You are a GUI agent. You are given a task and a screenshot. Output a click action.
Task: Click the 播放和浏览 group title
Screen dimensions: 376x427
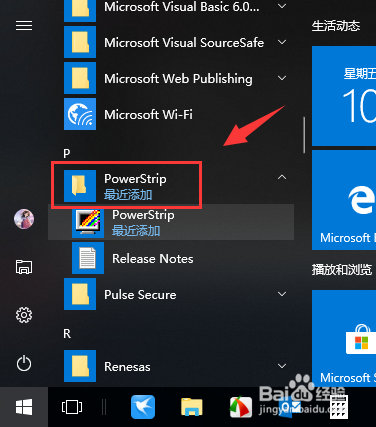pos(342,270)
